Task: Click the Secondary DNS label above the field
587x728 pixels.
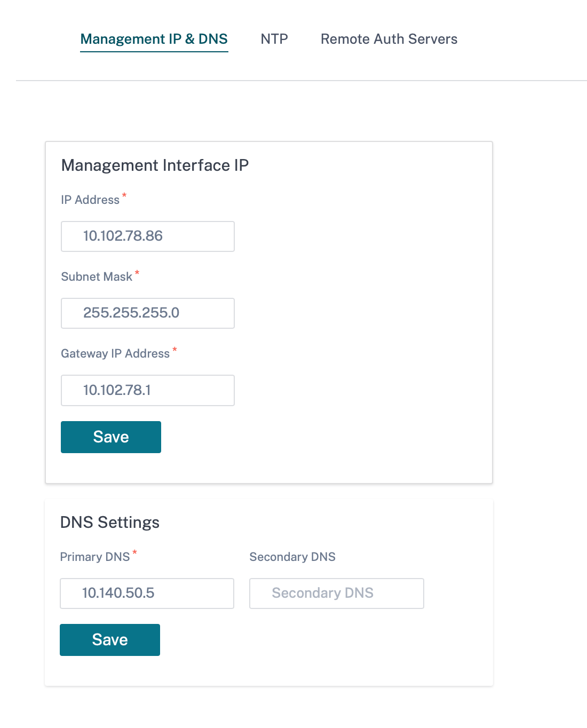Action: tap(292, 557)
